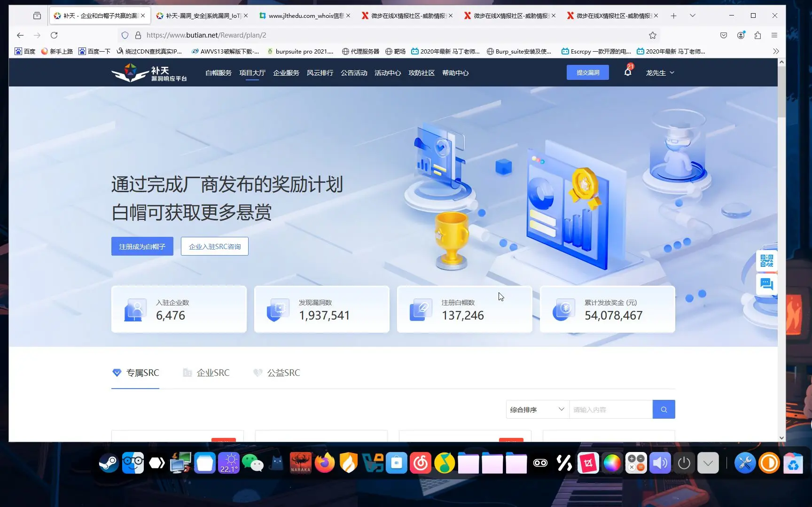Open the browser tab list chevron

click(x=692, y=16)
